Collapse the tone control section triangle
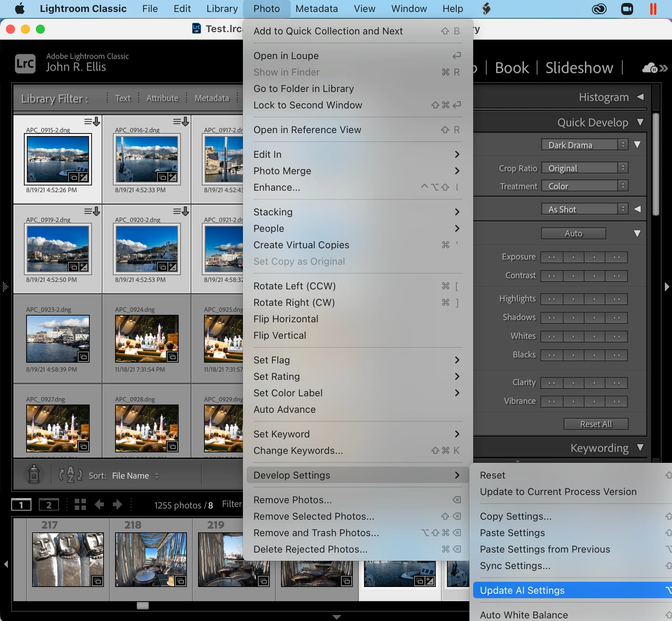Screen dimensions: 672x621 [638, 233]
